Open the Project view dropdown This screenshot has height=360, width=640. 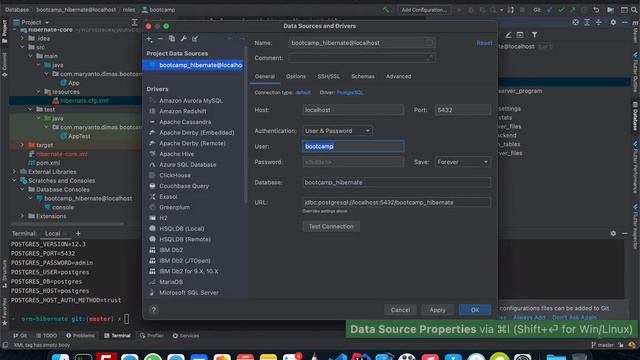pyautogui.click(x=31, y=22)
